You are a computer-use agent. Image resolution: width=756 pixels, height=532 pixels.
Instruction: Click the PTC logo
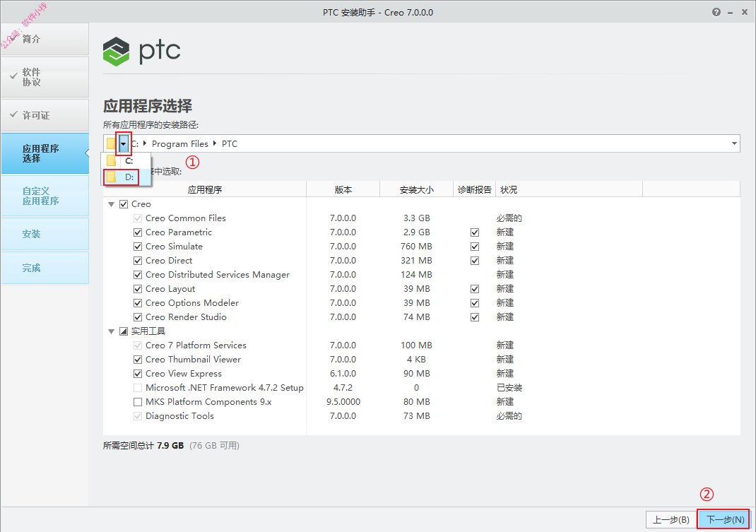tap(142, 51)
